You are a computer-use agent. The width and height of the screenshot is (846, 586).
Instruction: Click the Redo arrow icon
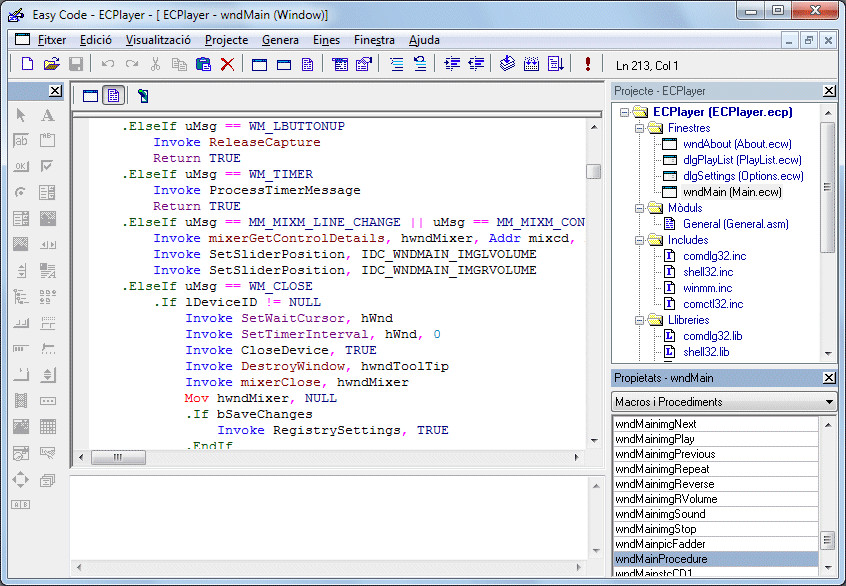coord(132,64)
